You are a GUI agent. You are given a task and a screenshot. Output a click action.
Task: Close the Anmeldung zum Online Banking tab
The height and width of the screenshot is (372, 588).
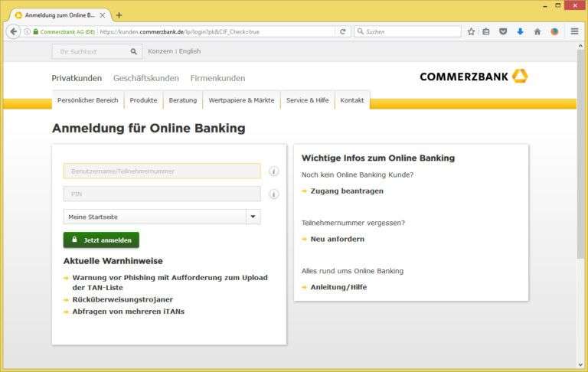[103, 15]
